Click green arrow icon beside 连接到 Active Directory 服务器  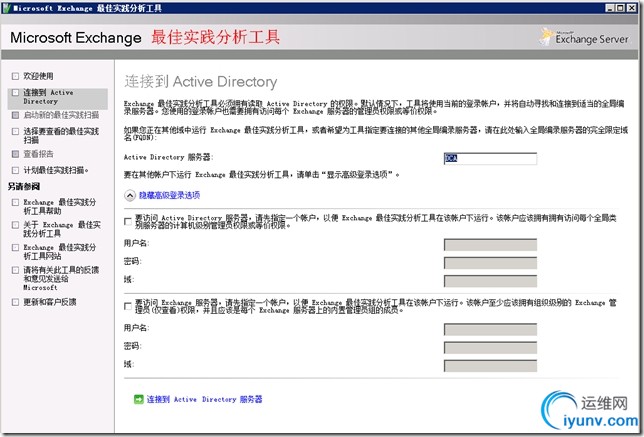[x=138, y=399]
